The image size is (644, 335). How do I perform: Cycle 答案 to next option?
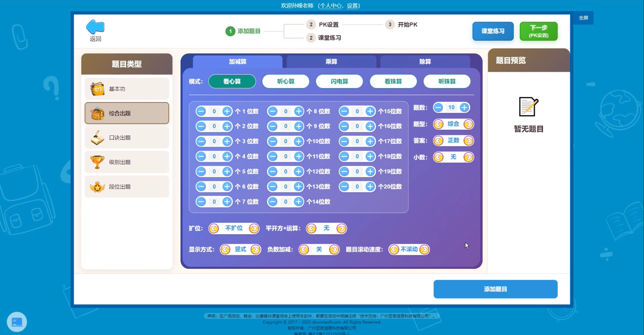pos(469,141)
